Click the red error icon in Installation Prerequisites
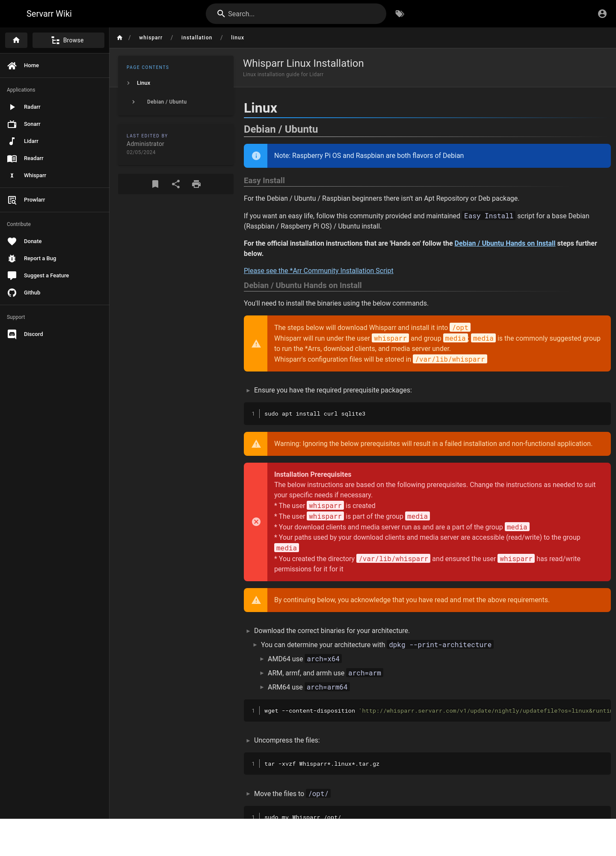 coord(256,522)
